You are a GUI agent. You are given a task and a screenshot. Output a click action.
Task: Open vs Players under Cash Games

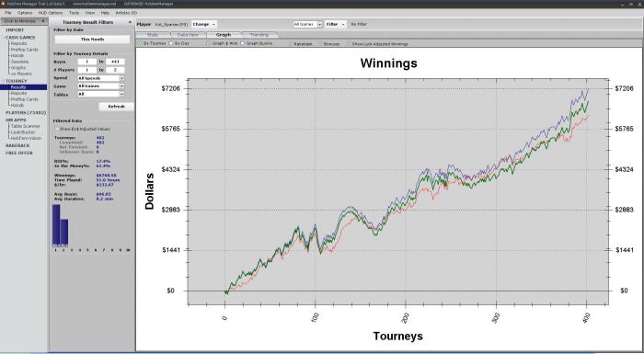point(21,74)
